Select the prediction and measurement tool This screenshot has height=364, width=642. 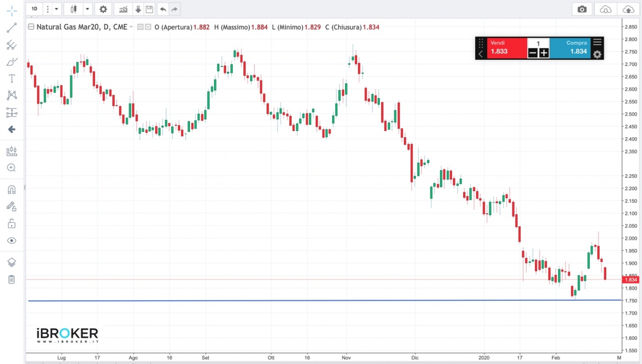(12, 113)
